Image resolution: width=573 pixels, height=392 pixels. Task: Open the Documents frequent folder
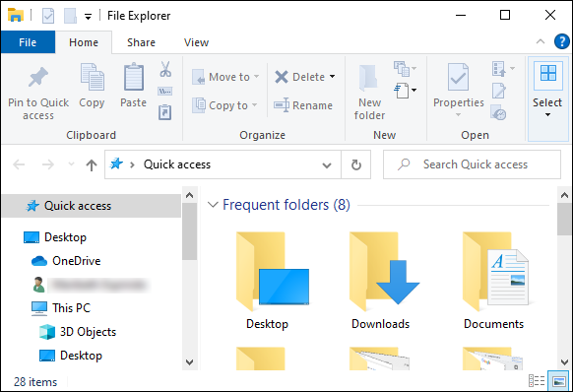tap(494, 281)
